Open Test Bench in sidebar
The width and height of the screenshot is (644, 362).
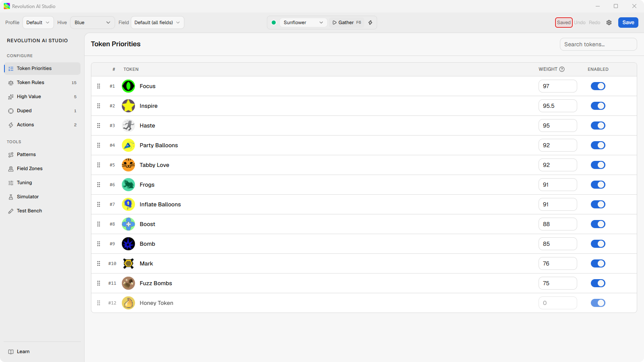[x=42, y=211]
